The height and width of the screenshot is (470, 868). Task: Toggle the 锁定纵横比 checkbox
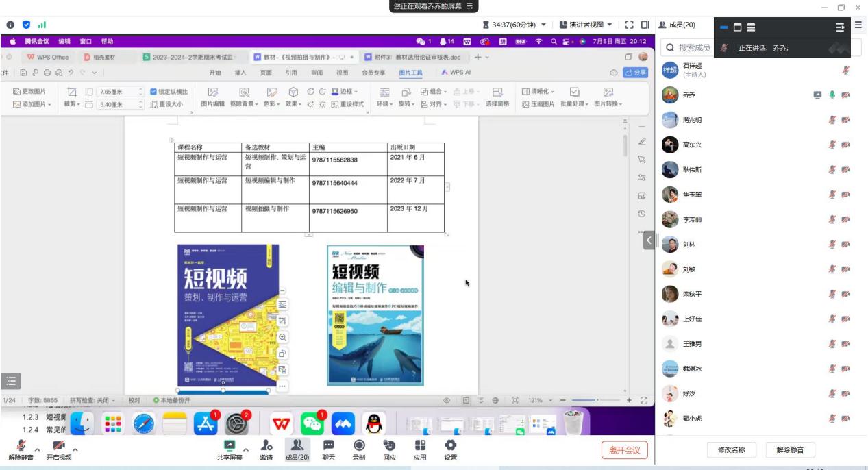153,91
